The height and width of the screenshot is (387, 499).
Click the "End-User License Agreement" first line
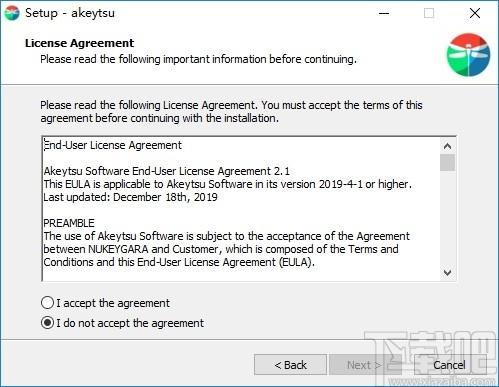click(113, 145)
